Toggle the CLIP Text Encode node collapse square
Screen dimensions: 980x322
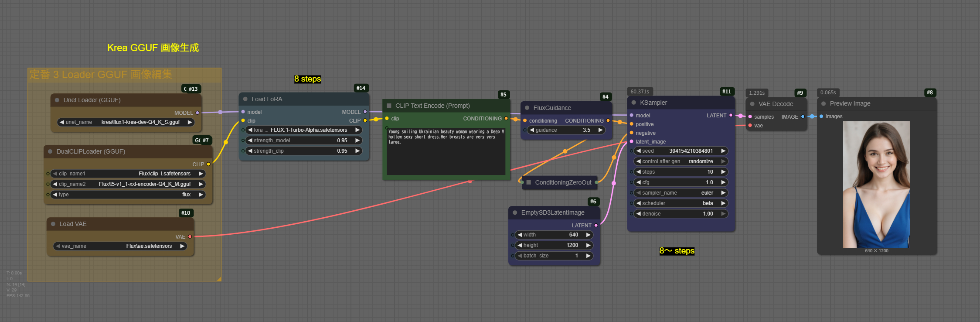(x=389, y=106)
